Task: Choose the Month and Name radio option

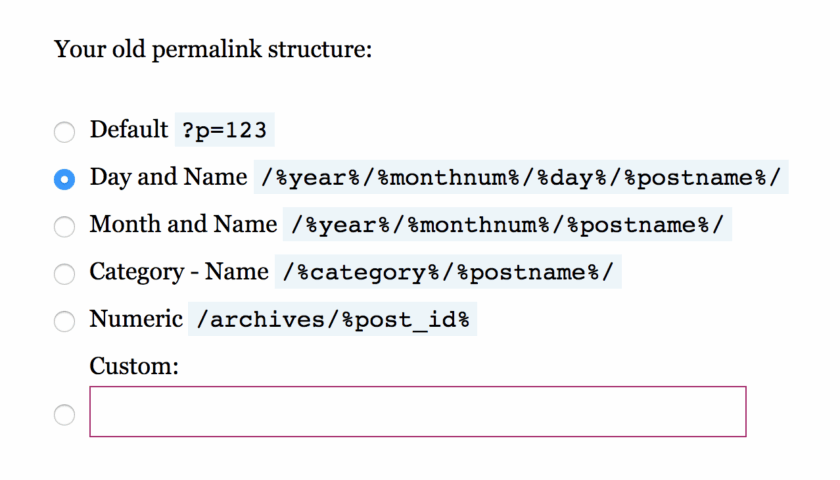Action: tap(64, 226)
